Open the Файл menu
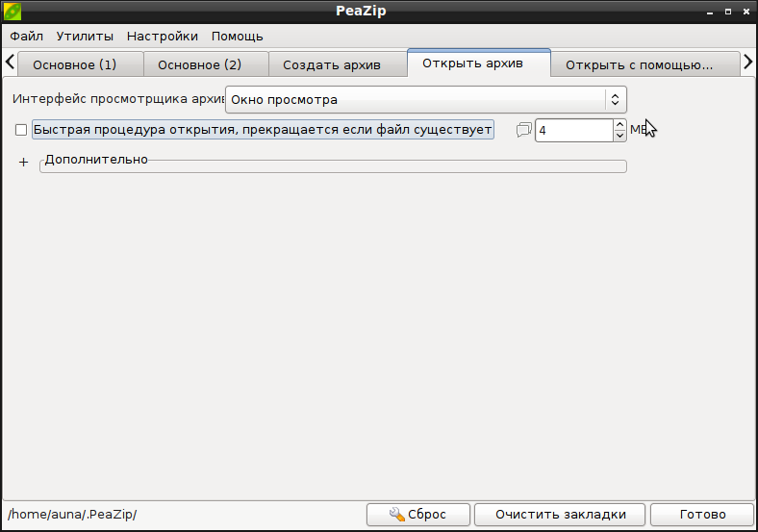The height and width of the screenshot is (532, 758). 27,37
